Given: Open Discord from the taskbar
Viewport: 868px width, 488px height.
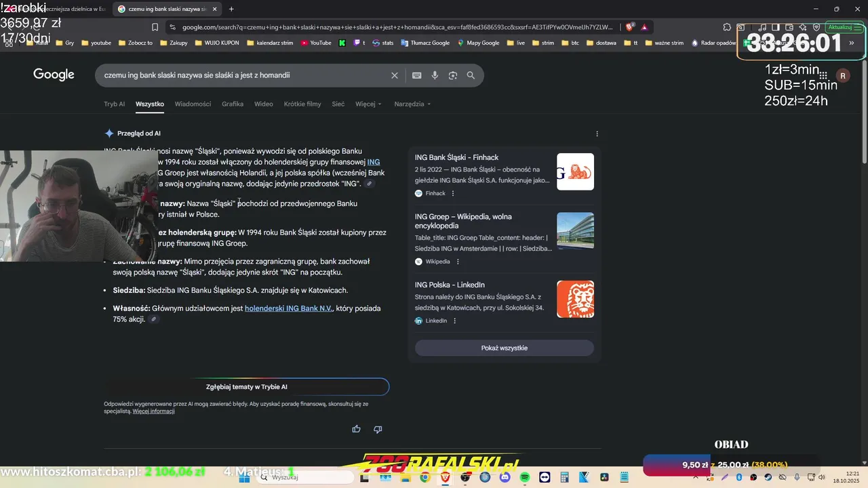Looking at the screenshot, I should point(505,478).
